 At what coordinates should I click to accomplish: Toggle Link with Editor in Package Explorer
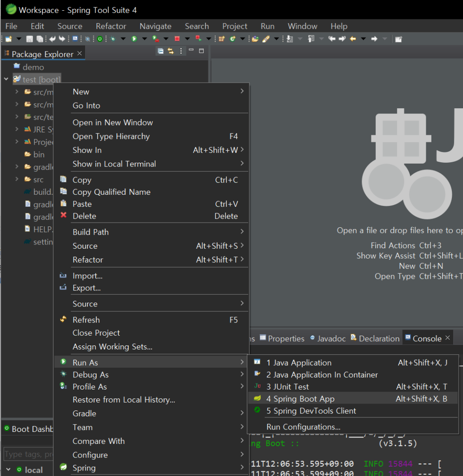click(171, 51)
